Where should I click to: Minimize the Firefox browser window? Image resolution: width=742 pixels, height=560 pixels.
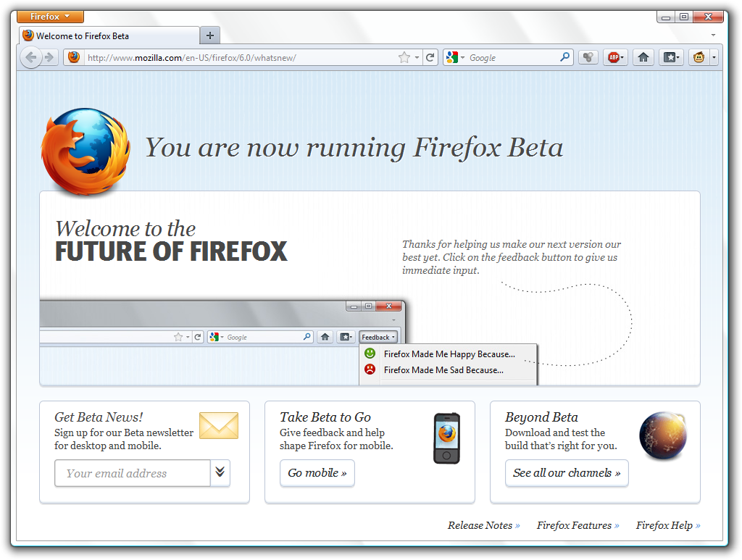[x=666, y=17]
